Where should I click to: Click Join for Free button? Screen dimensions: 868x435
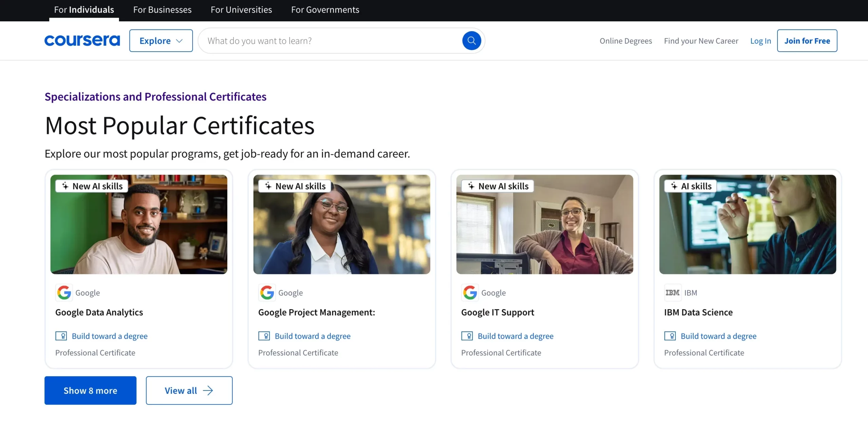[x=807, y=41]
